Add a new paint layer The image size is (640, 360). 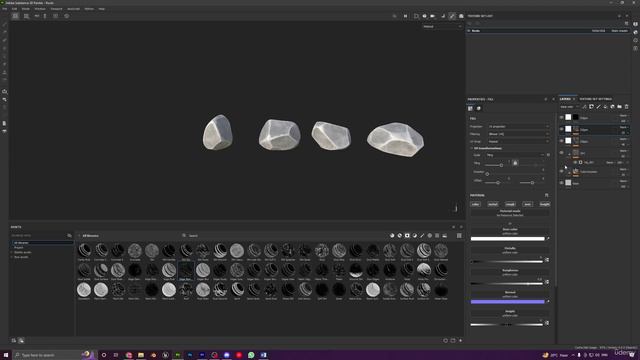tap(598, 107)
